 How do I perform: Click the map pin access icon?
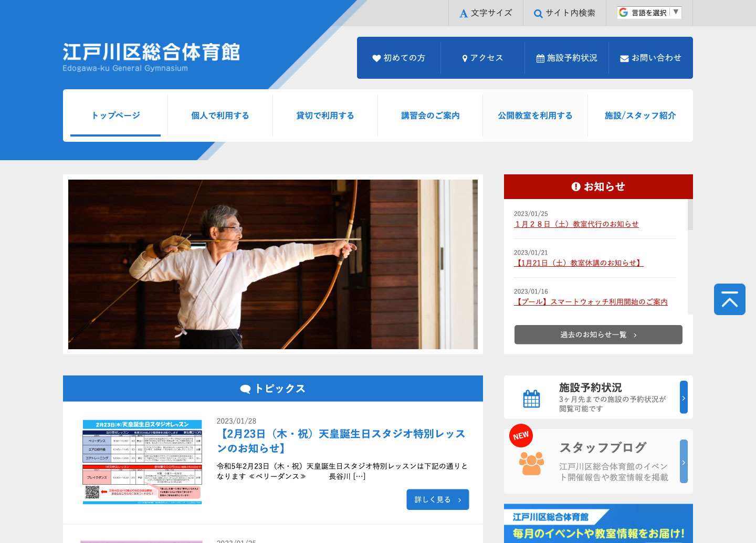pyautogui.click(x=465, y=58)
